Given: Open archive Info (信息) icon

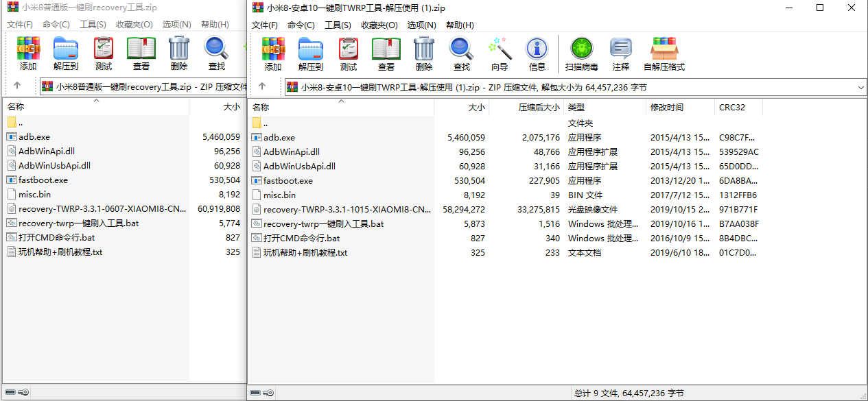Looking at the screenshot, I should [537, 54].
